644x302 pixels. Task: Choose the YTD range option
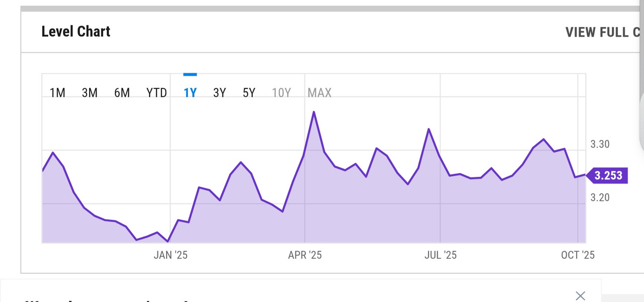pos(156,93)
